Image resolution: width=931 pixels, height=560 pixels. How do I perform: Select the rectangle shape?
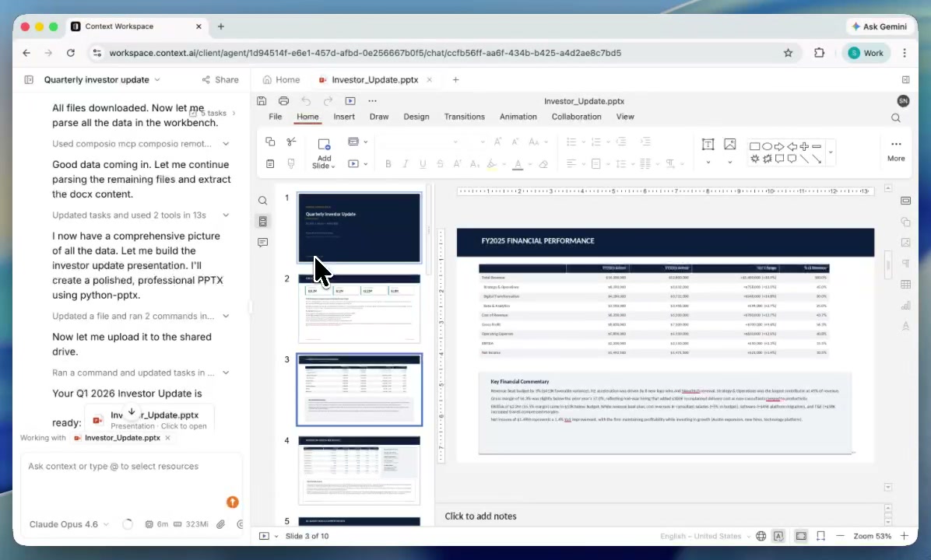pos(754,146)
